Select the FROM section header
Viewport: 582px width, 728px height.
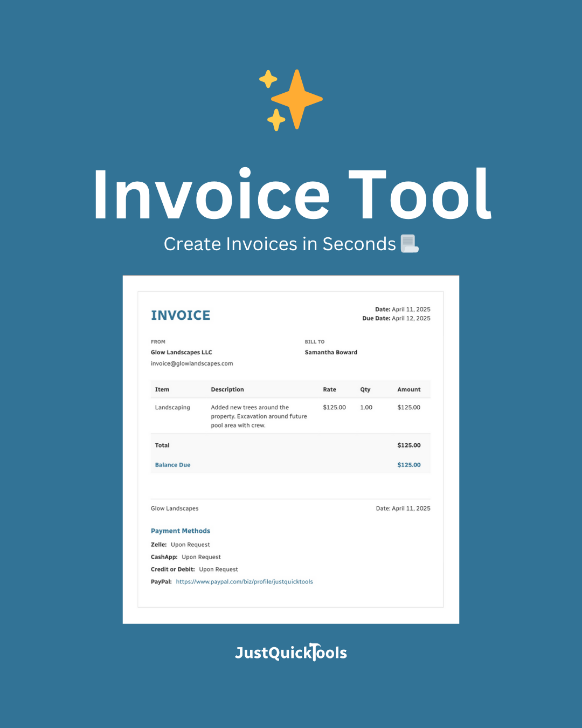tap(158, 341)
